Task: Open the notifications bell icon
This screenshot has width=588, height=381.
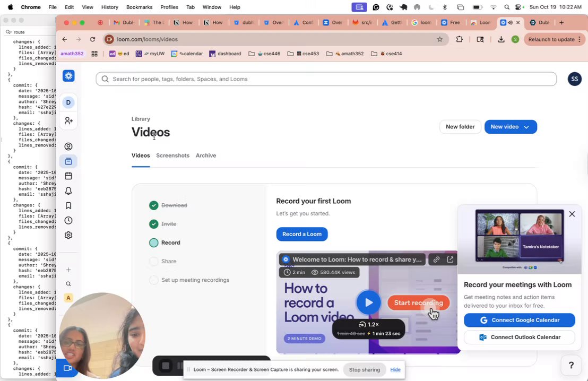Action: 68,191
